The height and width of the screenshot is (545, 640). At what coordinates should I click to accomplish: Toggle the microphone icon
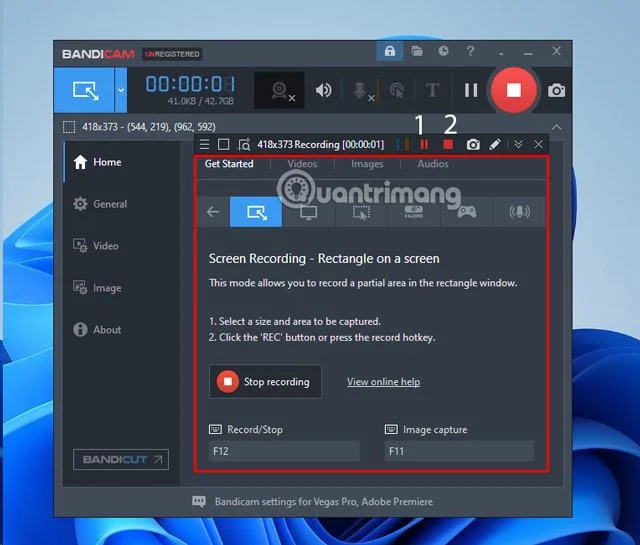362,90
